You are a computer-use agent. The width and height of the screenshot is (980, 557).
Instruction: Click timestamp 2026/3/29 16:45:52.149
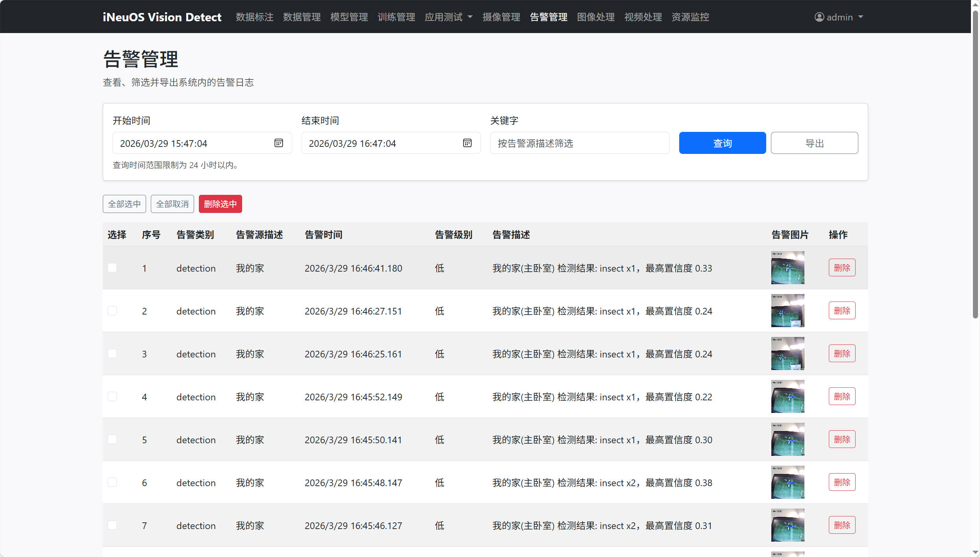(353, 397)
